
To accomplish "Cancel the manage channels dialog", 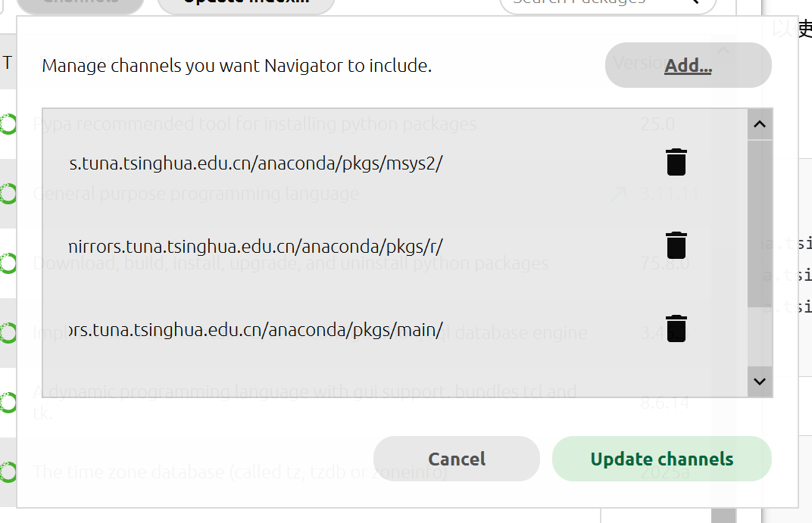I will pyautogui.click(x=457, y=459).
